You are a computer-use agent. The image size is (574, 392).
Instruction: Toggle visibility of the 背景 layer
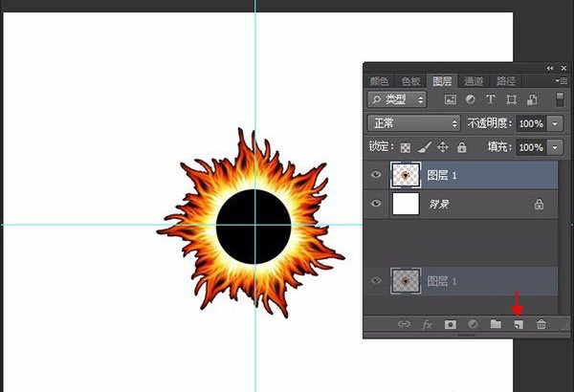(376, 204)
